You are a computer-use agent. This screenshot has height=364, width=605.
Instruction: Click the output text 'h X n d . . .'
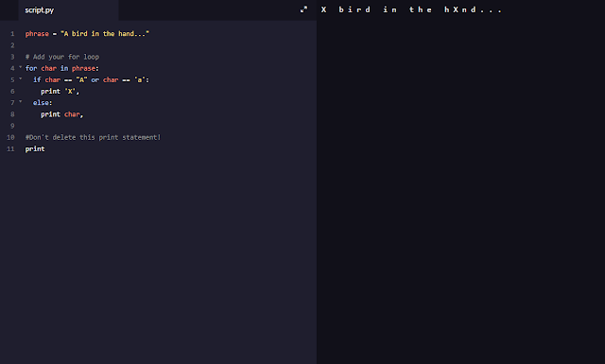(x=473, y=9)
